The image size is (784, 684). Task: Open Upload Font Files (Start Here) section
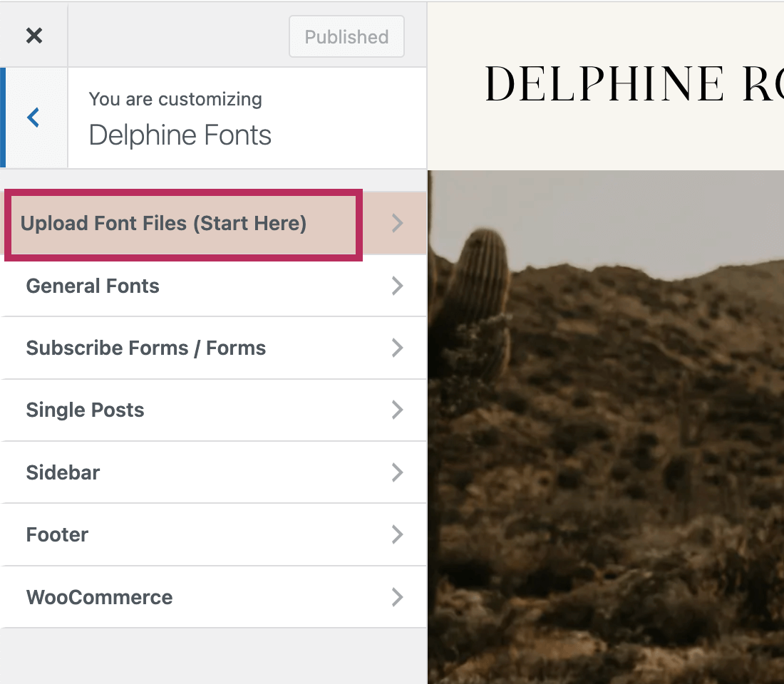164,224
